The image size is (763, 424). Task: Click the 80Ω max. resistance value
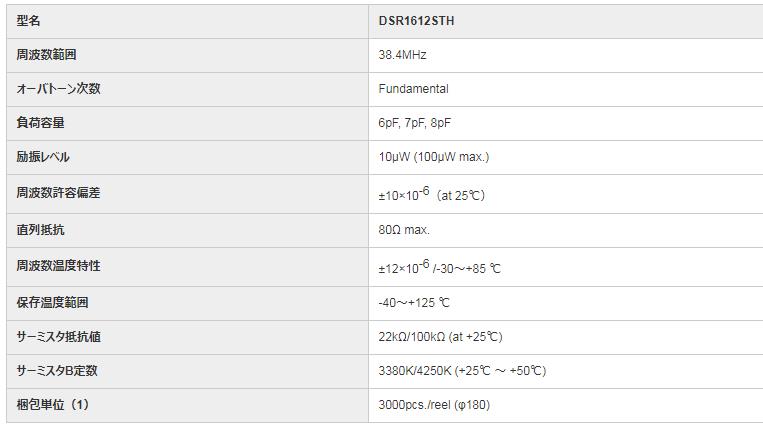404,230
